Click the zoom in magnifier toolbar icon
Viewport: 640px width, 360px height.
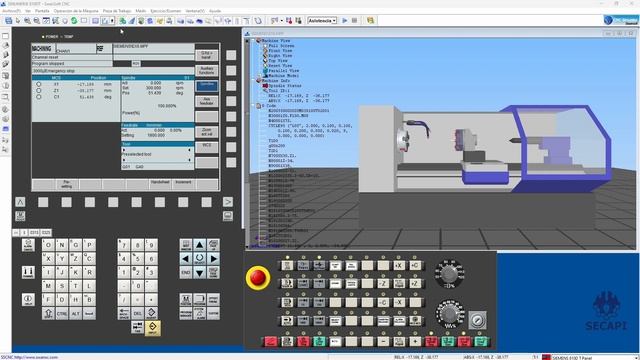coord(27,20)
